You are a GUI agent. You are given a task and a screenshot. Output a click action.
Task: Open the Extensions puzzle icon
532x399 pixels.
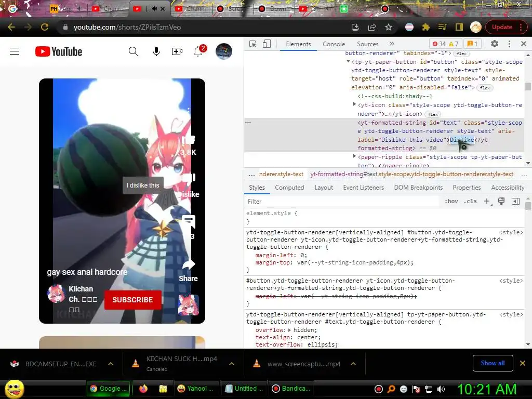(x=426, y=27)
